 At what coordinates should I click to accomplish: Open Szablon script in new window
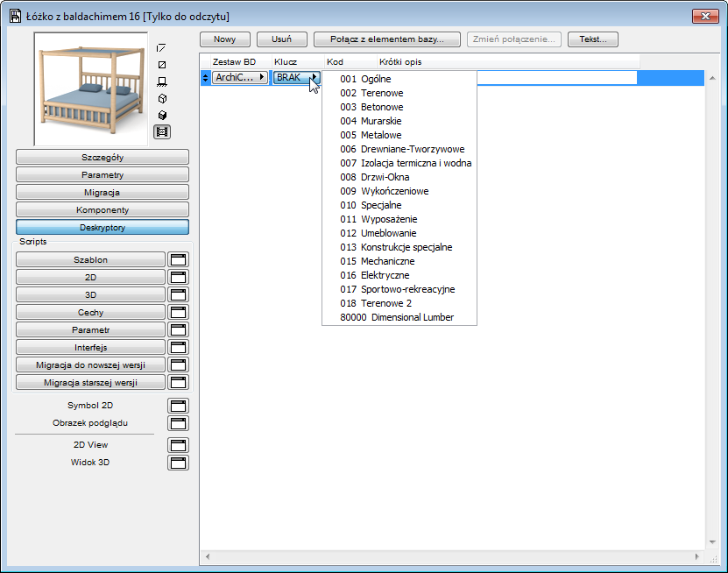[179, 259]
